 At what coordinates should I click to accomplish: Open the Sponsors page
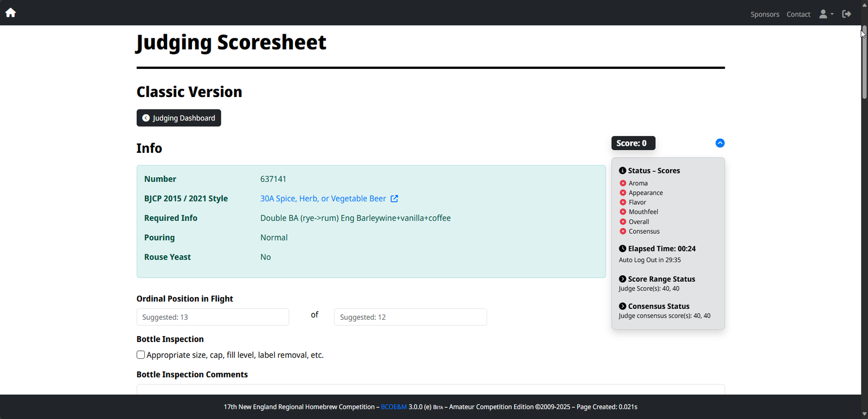click(x=764, y=15)
